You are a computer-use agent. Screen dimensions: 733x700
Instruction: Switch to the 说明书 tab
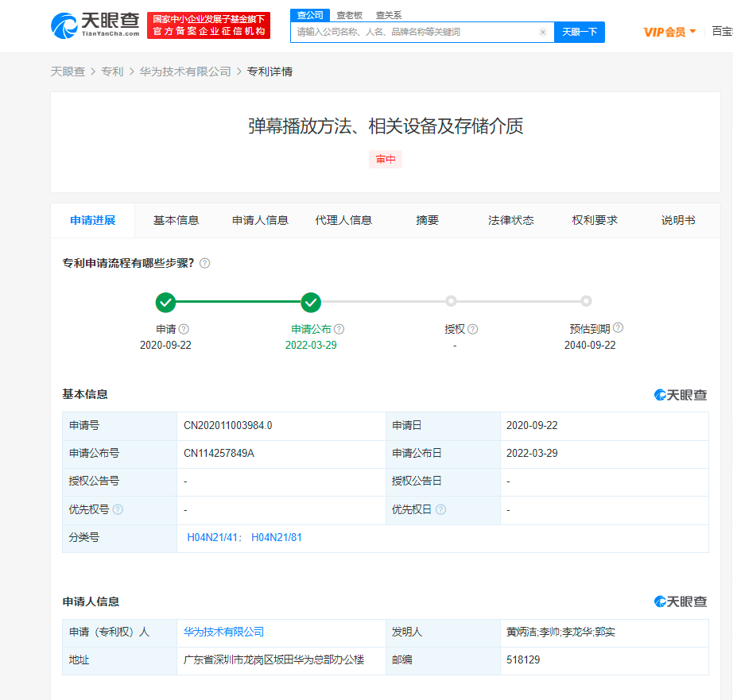(678, 221)
